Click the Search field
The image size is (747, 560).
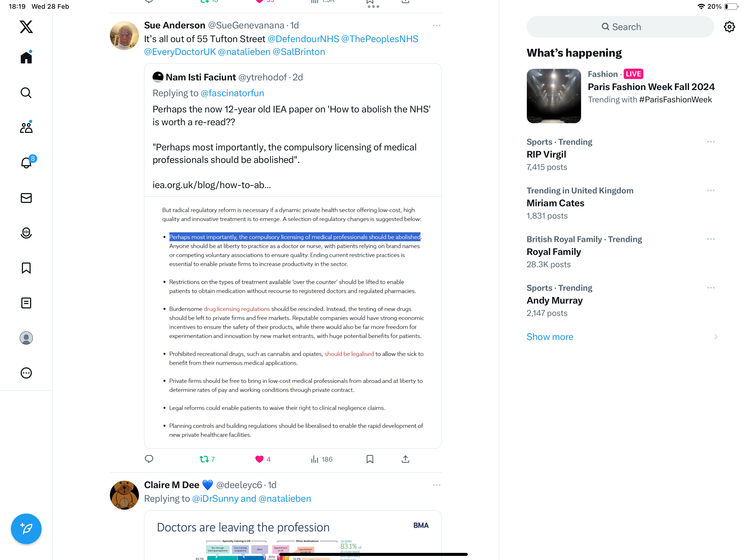620,27
